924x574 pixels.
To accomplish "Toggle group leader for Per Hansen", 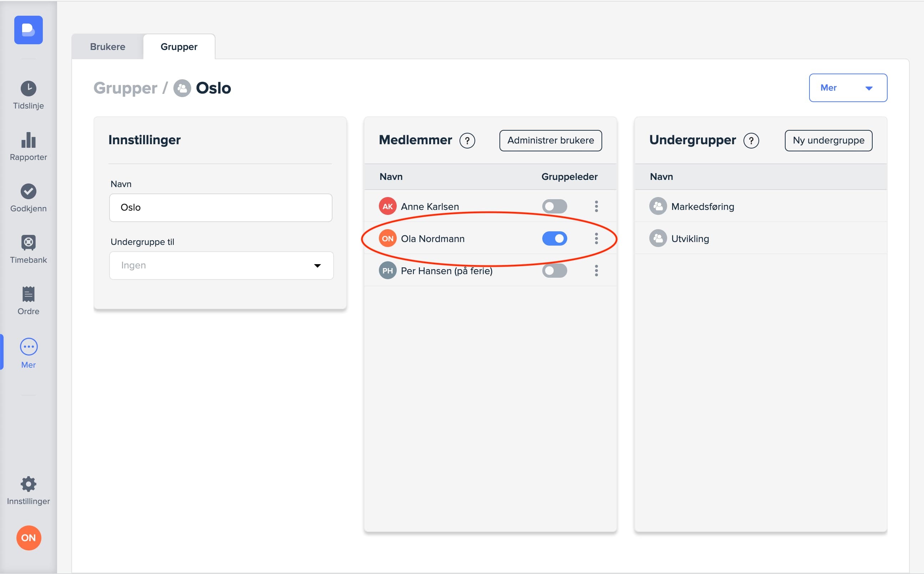I will click(x=554, y=271).
